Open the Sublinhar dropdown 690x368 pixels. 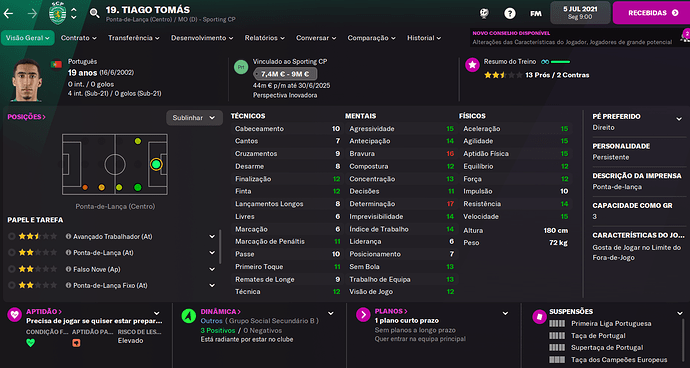click(x=194, y=118)
